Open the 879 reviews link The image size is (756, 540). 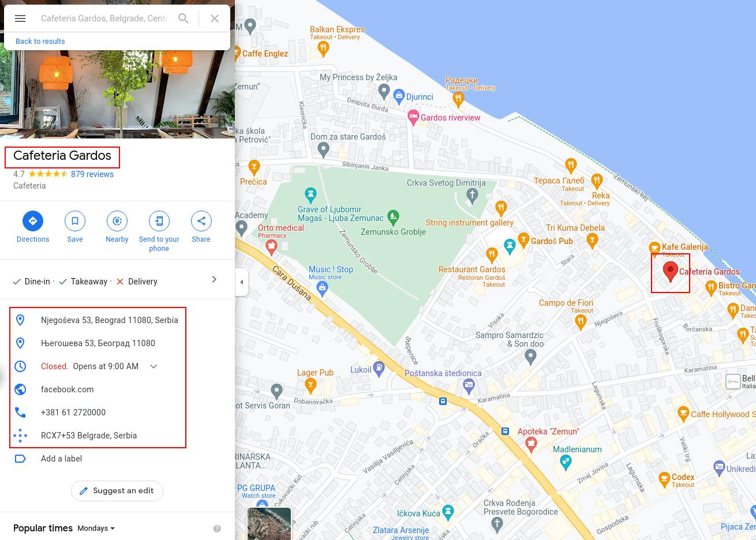tap(92, 174)
